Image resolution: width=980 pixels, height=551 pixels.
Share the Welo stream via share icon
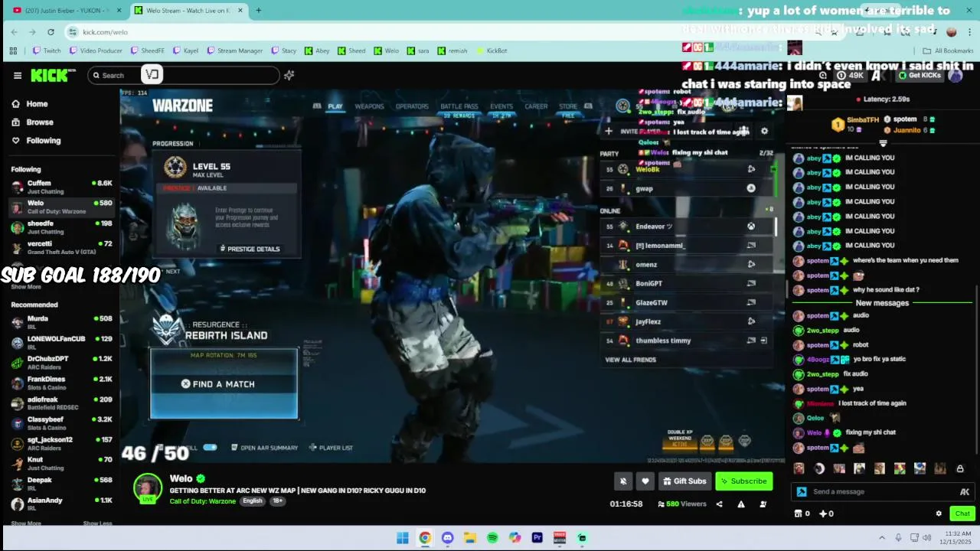[719, 504]
